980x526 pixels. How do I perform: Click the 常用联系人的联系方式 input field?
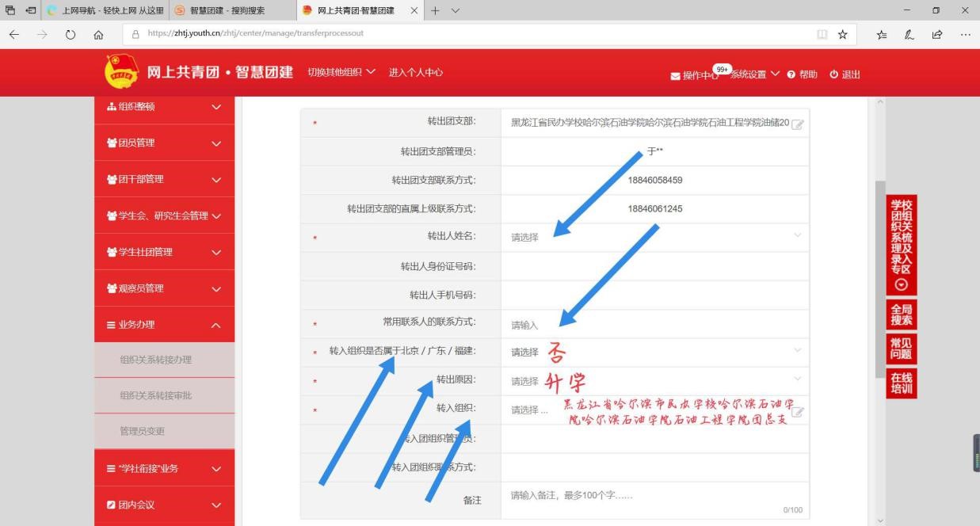[x=654, y=325]
